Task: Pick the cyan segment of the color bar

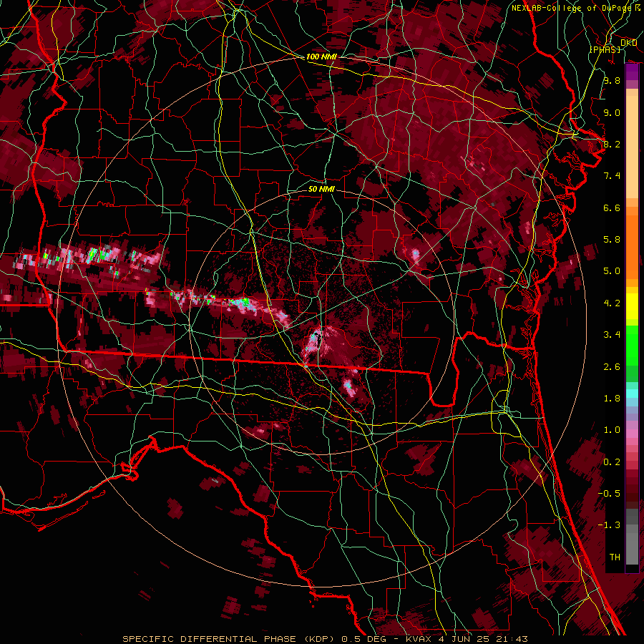Action: click(632, 394)
